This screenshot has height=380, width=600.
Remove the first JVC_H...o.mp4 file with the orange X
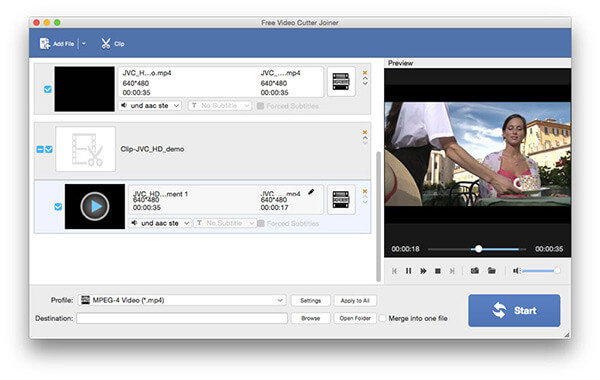pyautogui.click(x=365, y=72)
